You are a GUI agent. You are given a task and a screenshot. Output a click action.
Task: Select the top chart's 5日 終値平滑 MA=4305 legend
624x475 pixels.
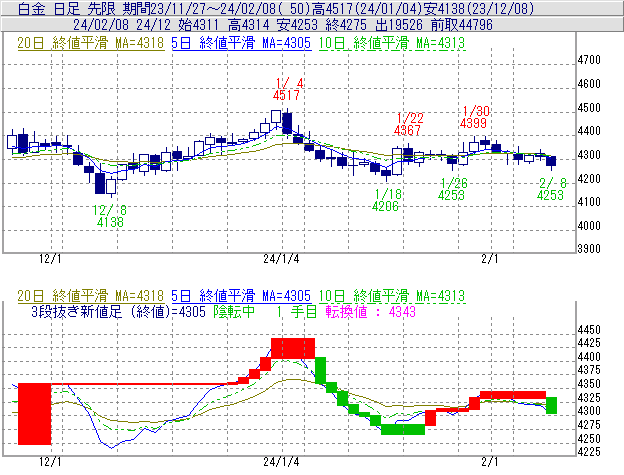tap(241, 43)
